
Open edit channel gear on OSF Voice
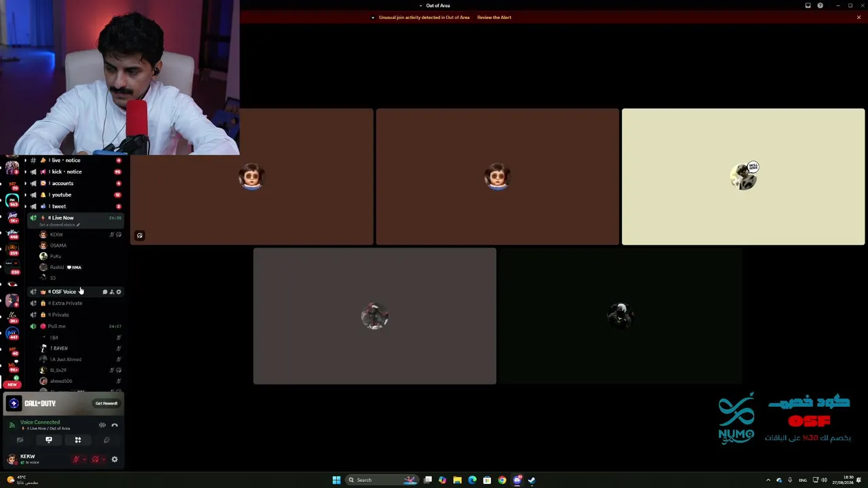(119, 292)
